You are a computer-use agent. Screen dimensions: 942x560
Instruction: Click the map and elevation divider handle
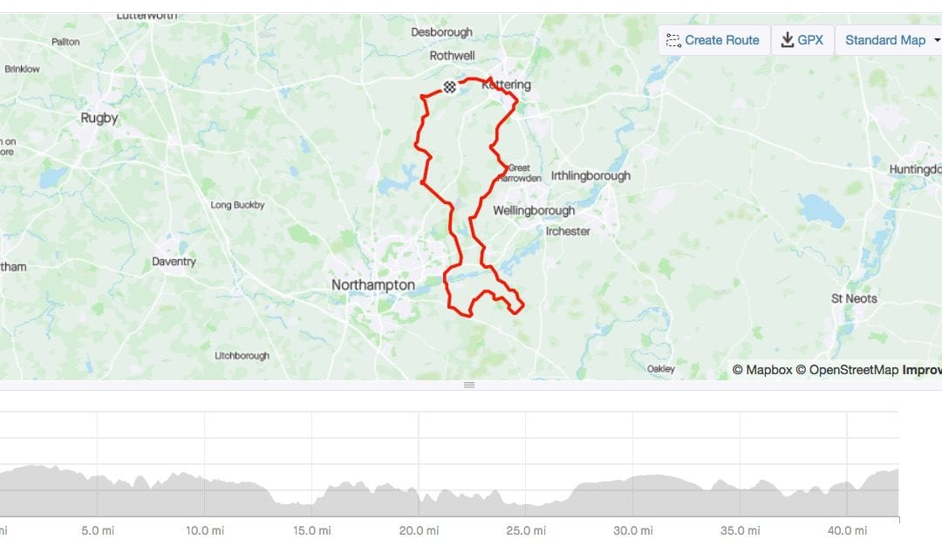(469, 385)
